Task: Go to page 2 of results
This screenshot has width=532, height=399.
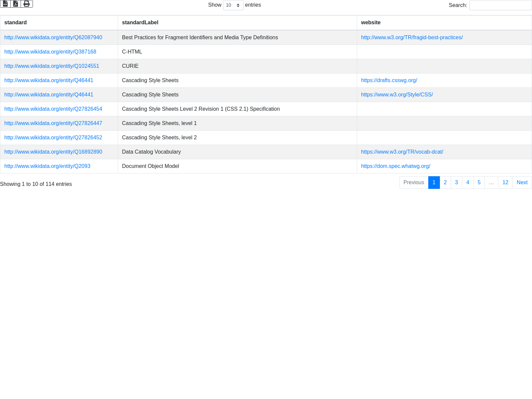Action: pos(445,183)
